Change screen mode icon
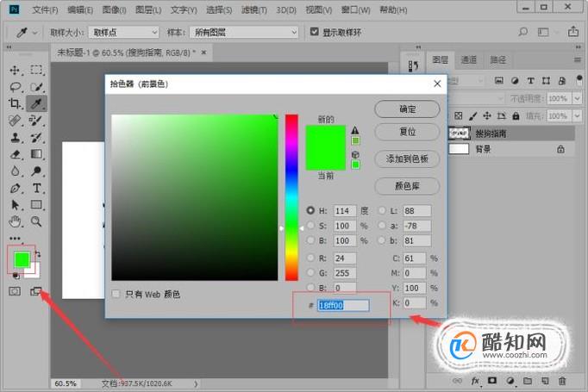 36,291
